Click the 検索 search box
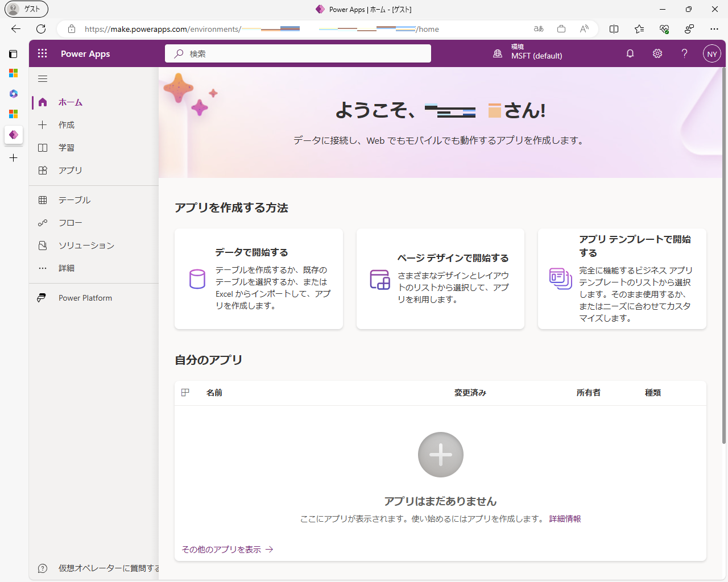 click(x=298, y=53)
